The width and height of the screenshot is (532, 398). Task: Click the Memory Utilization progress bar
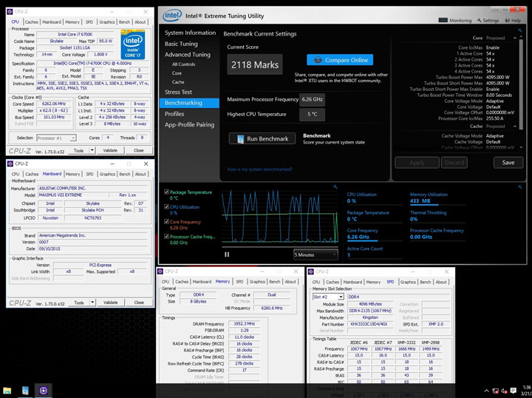coord(437,206)
